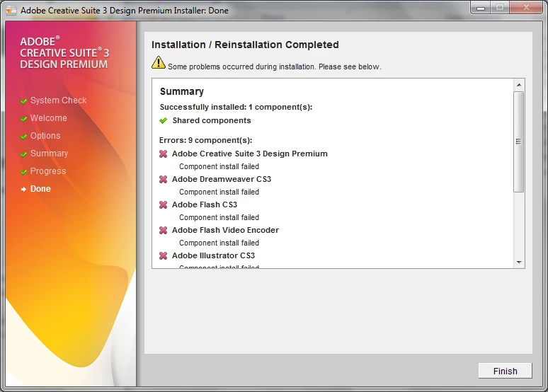Click the Adobe Illustrator CS3 error entry
Image resolution: width=548 pixels, height=392 pixels.
point(213,255)
